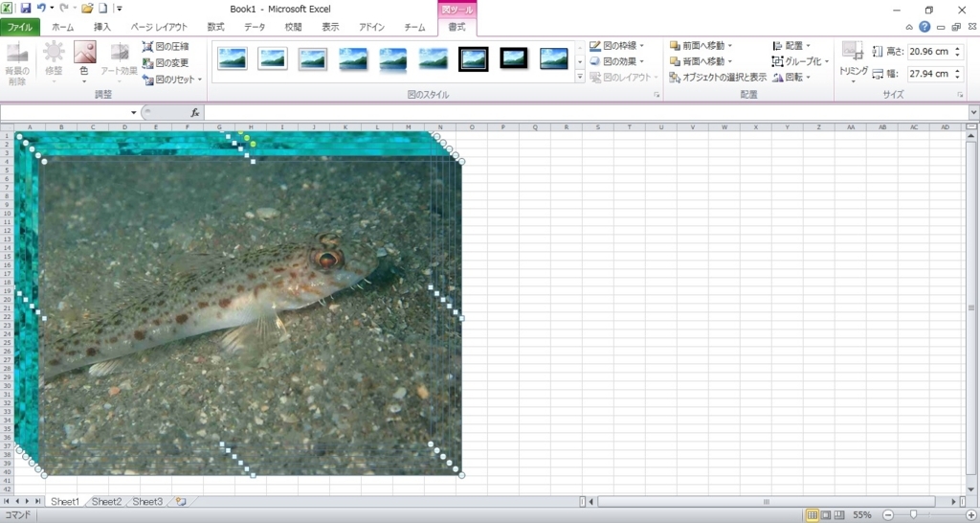This screenshot has height=523, width=980.
Task: Click the Save icon in quick access toolbar
Action: pyautogui.click(x=26, y=9)
